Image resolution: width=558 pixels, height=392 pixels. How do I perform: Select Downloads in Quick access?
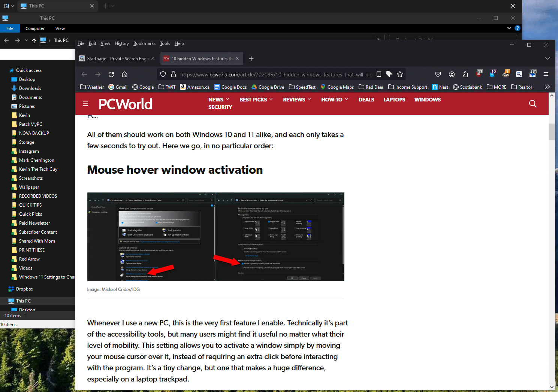(30, 88)
